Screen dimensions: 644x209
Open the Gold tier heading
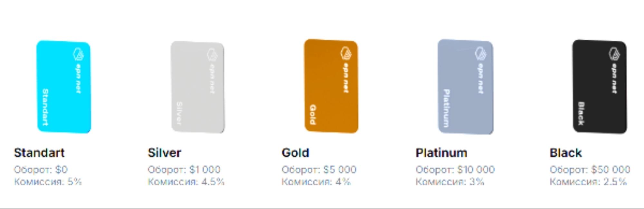pos(295,153)
